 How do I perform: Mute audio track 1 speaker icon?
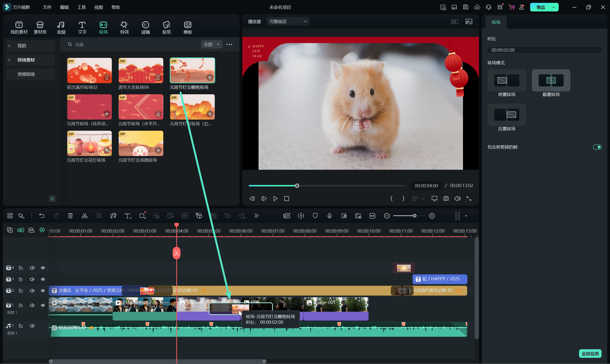pyautogui.click(x=32, y=326)
